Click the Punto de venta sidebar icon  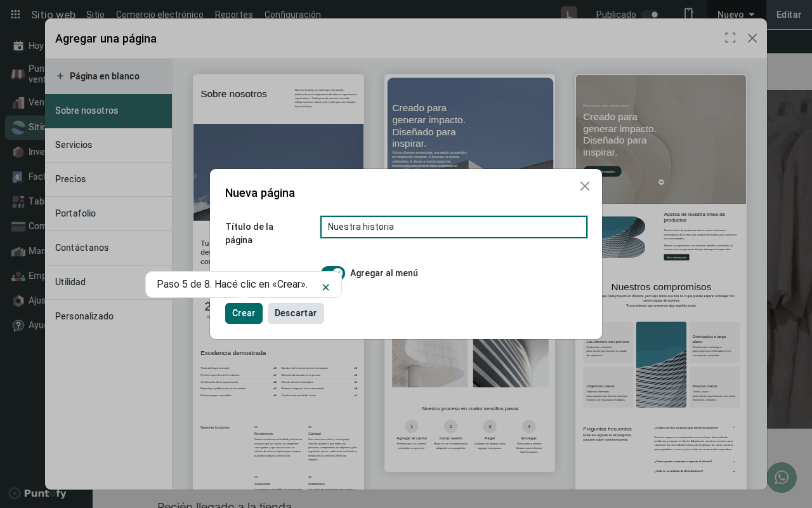coord(18,74)
